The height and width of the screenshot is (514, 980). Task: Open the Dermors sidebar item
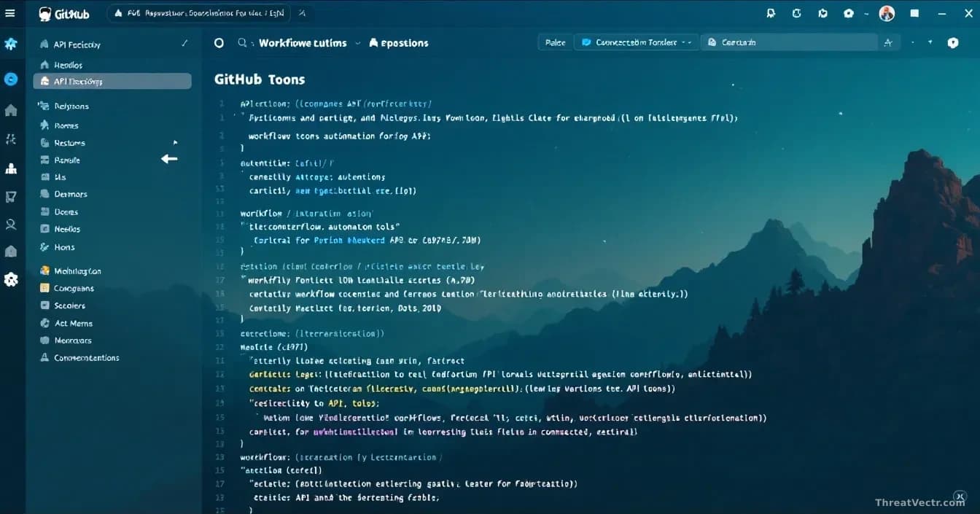[x=71, y=194]
